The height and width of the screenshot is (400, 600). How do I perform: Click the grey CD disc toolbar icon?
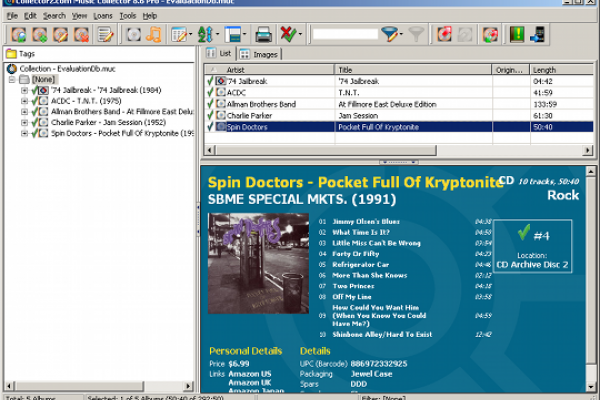pyautogui.click(x=134, y=35)
